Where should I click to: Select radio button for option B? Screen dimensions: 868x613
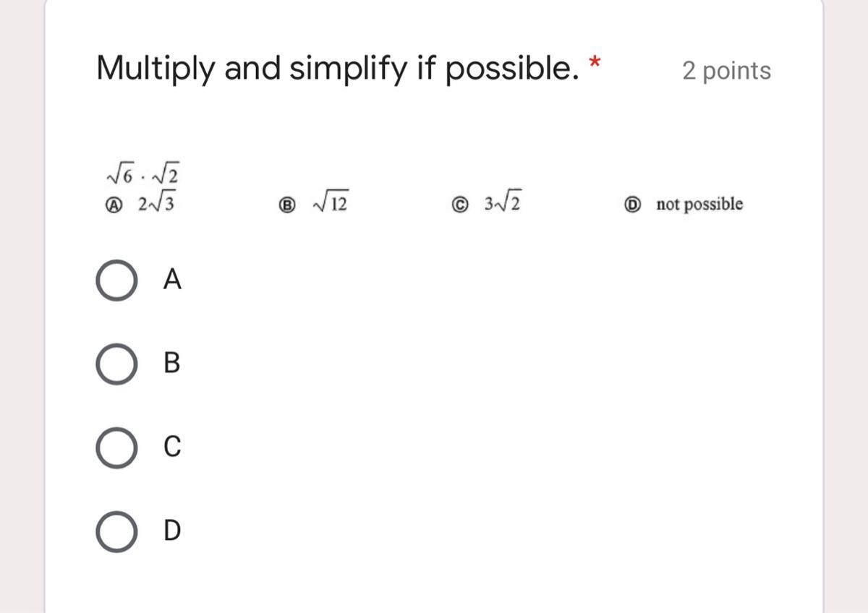coord(116,364)
